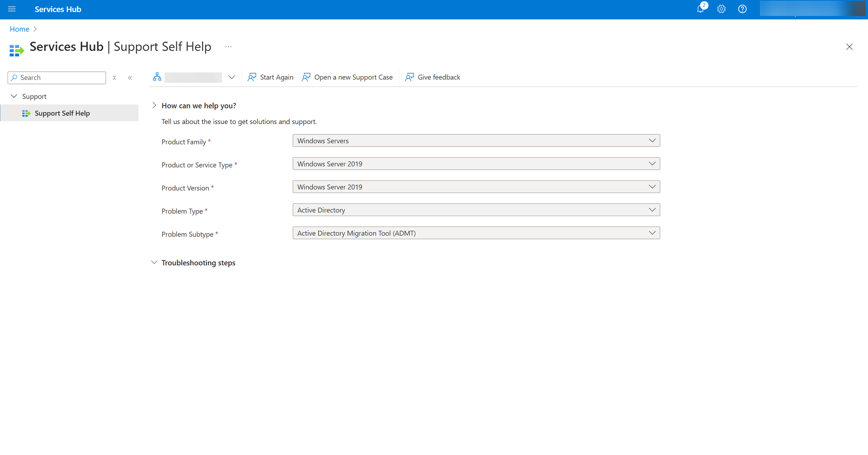Expand the How can we help you section
The image size is (868, 455).
[x=154, y=105]
